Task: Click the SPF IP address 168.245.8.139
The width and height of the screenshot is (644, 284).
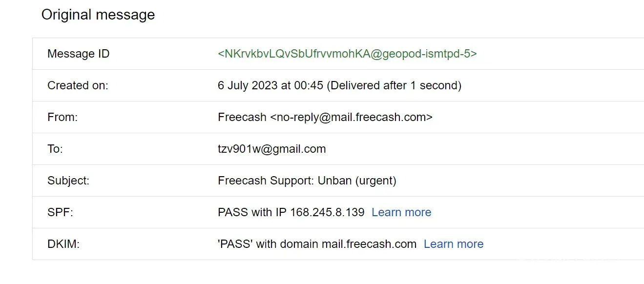Action: pyautogui.click(x=327, y=212)
